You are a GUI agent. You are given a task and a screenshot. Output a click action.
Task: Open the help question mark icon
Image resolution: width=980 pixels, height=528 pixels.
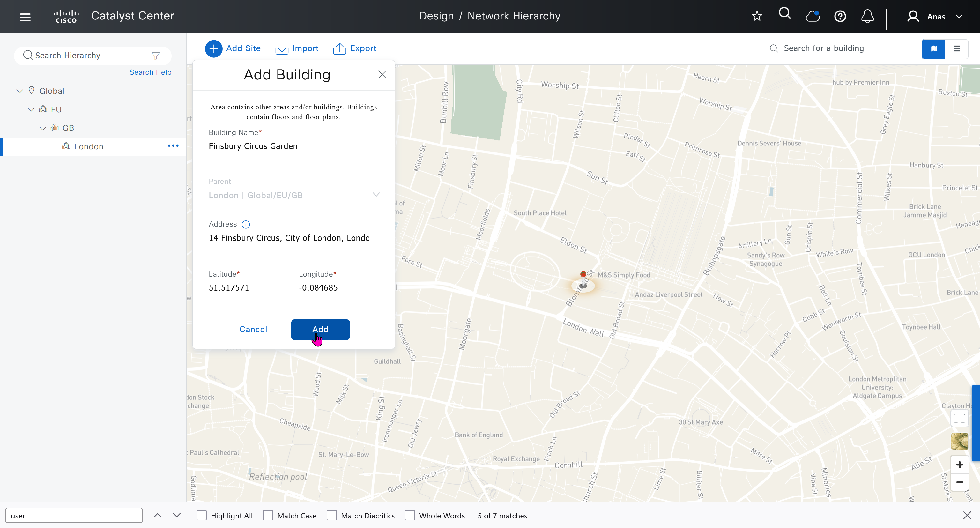coord(840,16)
